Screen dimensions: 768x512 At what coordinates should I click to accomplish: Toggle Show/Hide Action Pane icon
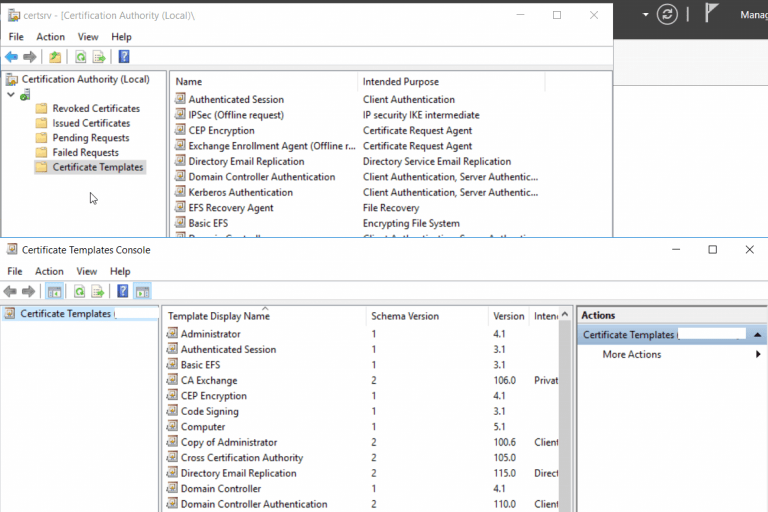[143, 292]
